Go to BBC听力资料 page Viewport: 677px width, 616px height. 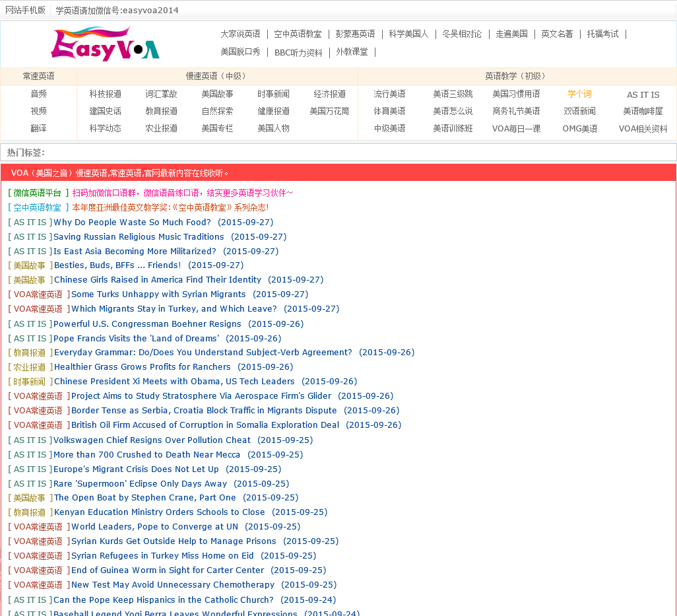[x=298, y=53]
